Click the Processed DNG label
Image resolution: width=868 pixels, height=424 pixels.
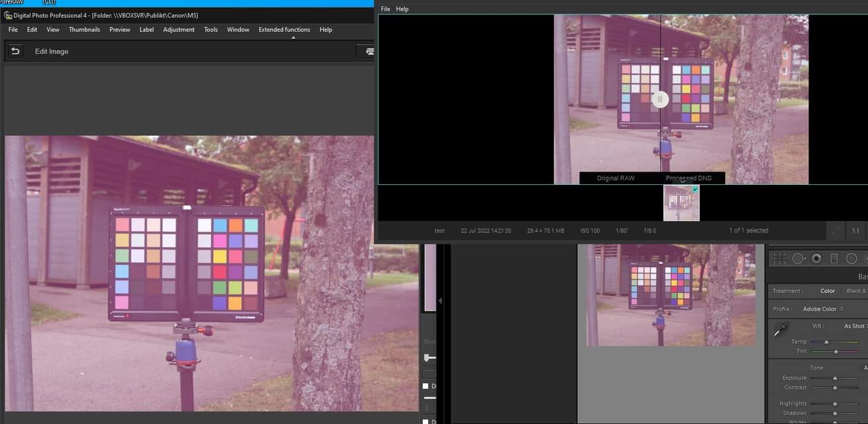click(x=690, y=178)
